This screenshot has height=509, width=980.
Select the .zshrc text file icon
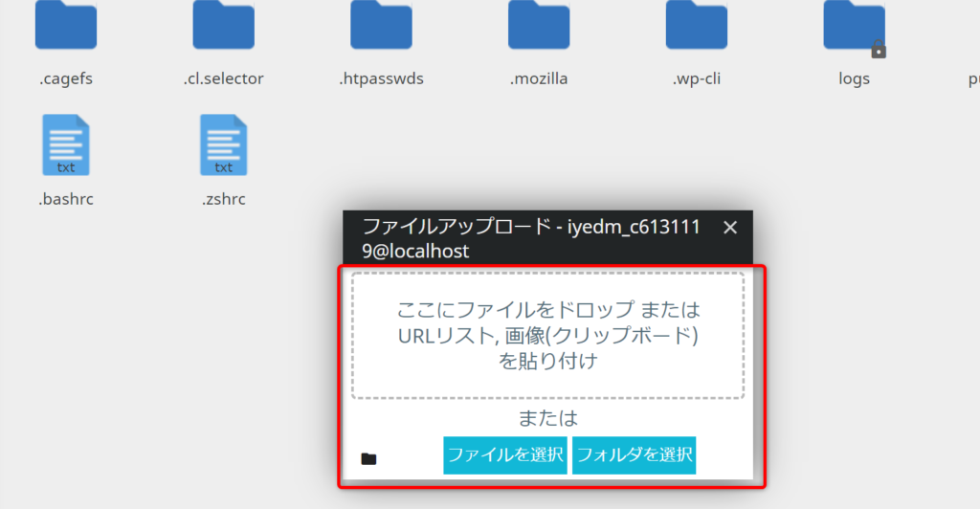click(223, 144)
